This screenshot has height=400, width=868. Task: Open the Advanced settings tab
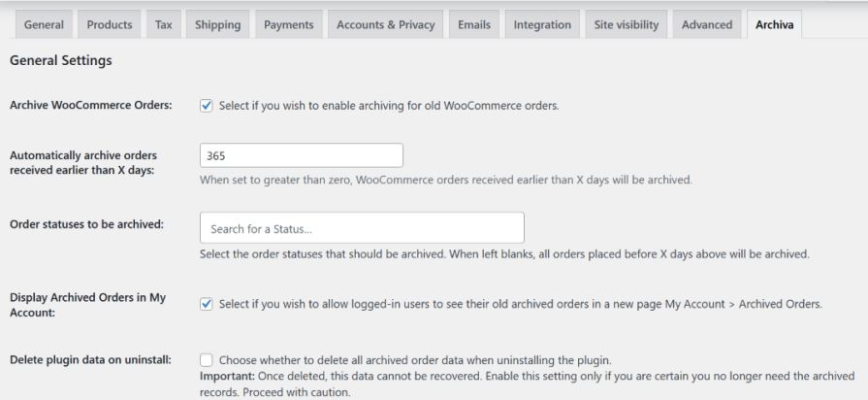(x=707, y=24)
